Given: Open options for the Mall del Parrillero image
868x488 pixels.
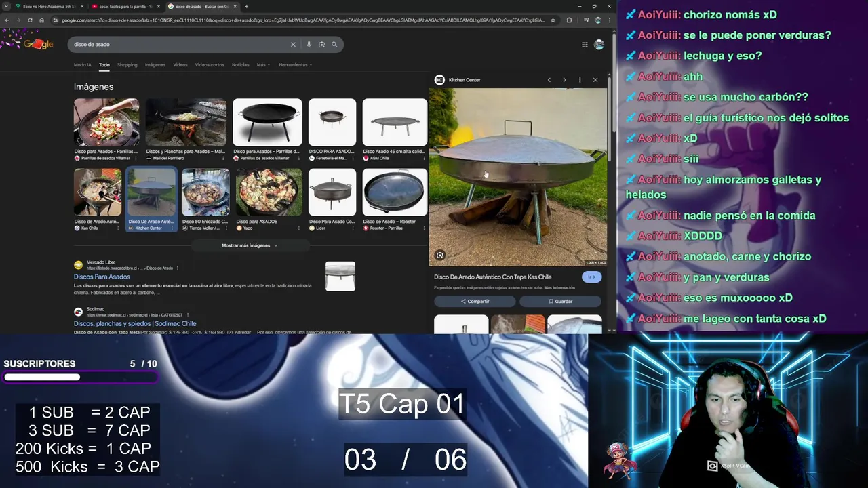Looking at the screenshot, I should click(223, 158).
